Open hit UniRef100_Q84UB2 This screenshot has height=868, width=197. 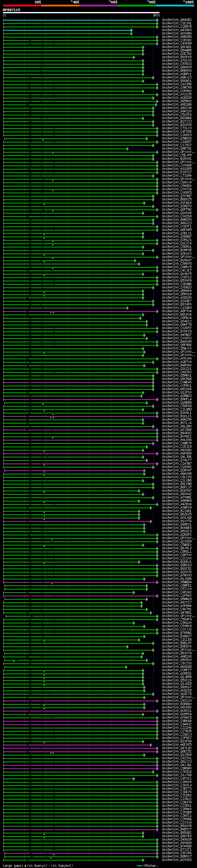177,20
